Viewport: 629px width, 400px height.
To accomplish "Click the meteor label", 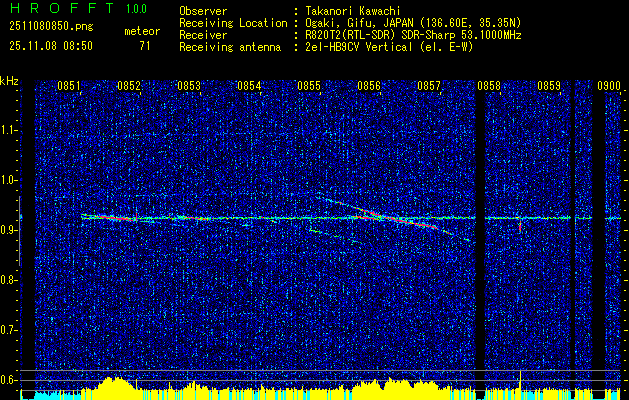I will point(142,31).
